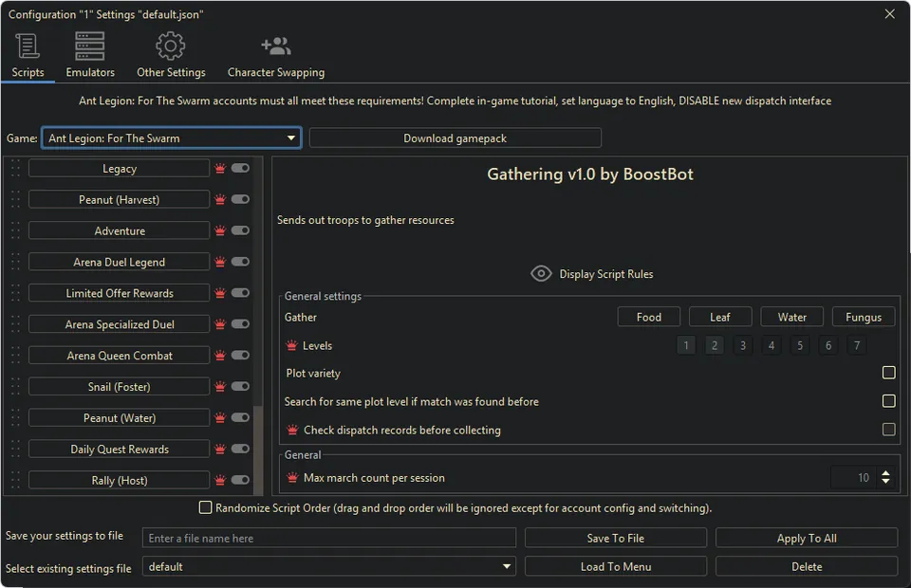Open the Snail (Foster) script settings
911x588 pixels.
pos(120,387)
